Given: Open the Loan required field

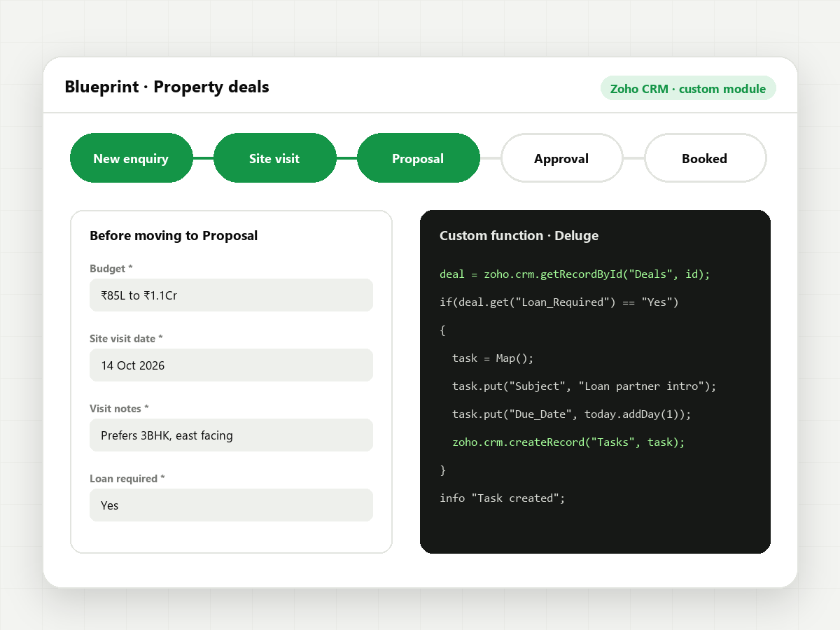Looking at the screenshot, I should [x=231, y=505].
